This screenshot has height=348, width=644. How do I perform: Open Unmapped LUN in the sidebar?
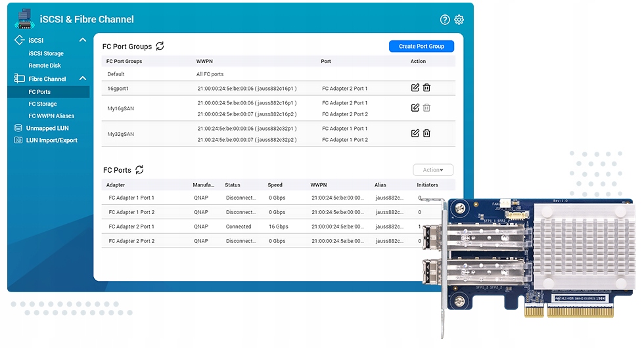click(x=47, y=128)
